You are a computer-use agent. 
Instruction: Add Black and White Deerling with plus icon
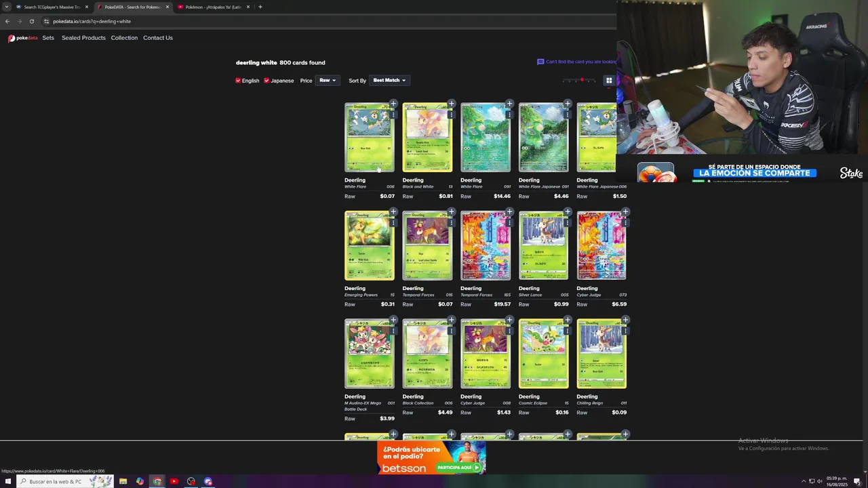451,104
